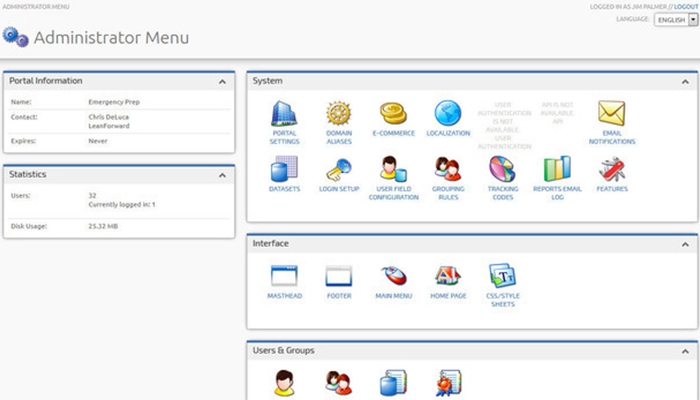Open Portal Settings building icon
Screen dimensions: 700x400
tap(284, 113)
